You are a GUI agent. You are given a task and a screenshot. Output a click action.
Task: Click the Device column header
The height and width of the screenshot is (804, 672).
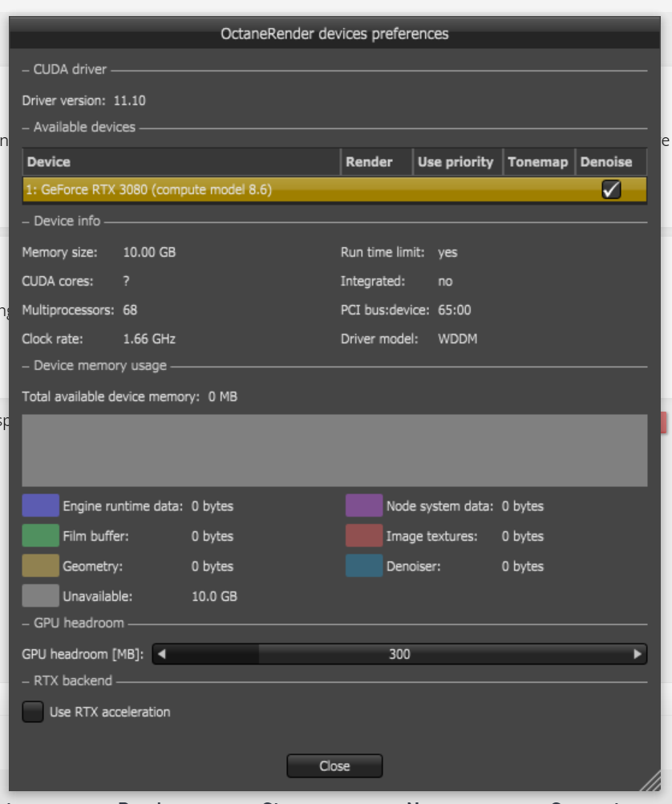(x=180, y=162)
